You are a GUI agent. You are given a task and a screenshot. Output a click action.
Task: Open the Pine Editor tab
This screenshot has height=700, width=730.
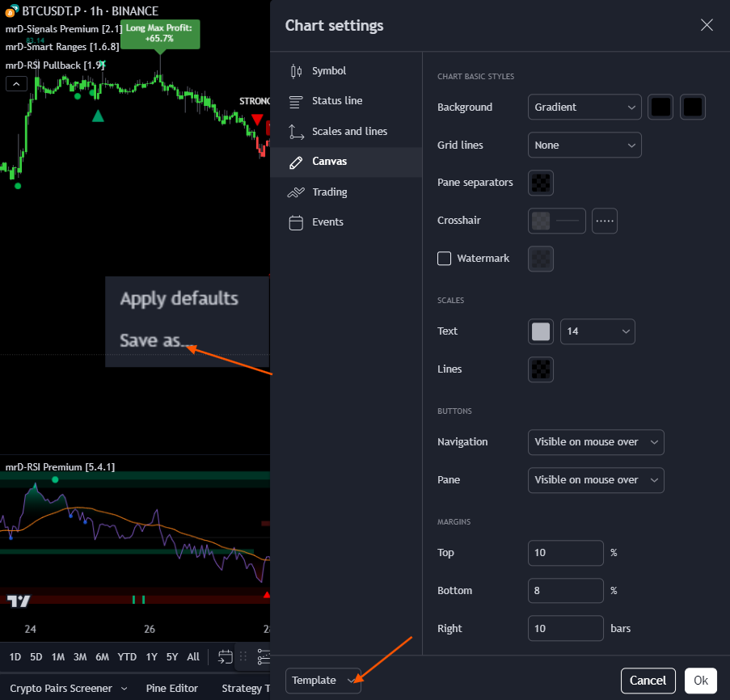172,689
